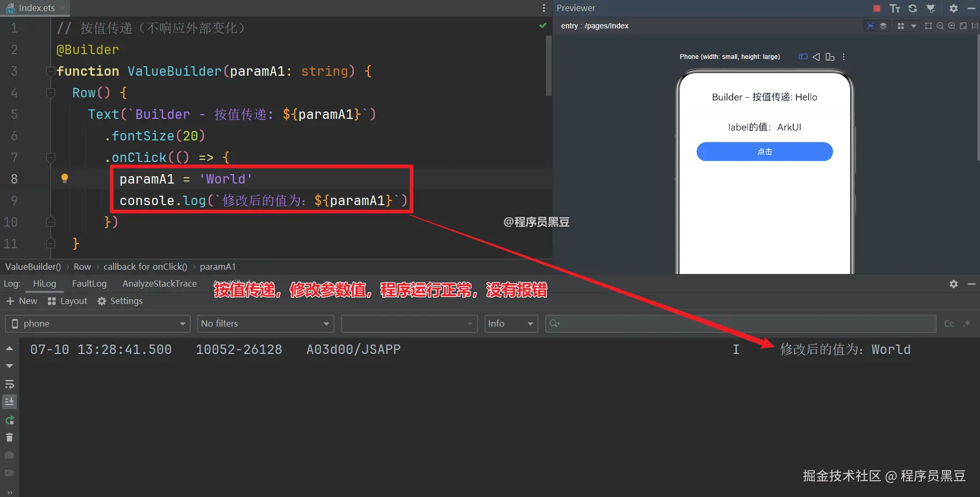
Task: Restart the log with green arrow icon
Action: pos(9,420)
